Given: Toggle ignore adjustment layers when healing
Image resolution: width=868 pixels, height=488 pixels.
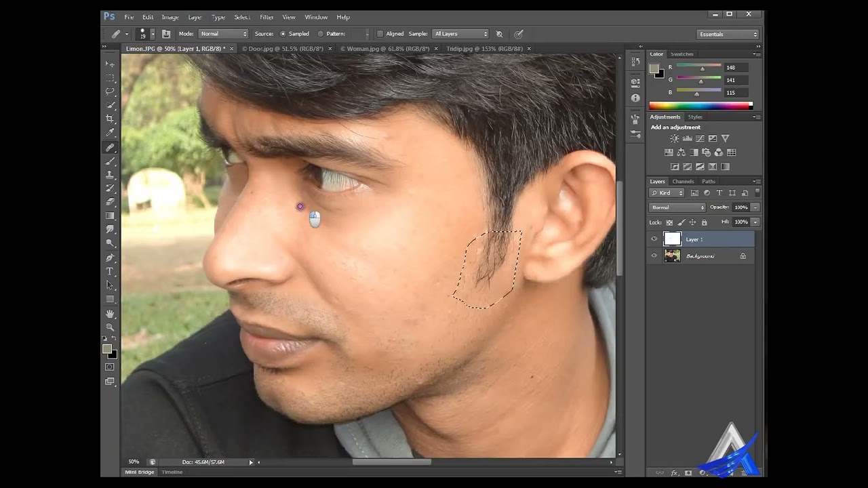Looking at the screenshot, I should [500, 34].
